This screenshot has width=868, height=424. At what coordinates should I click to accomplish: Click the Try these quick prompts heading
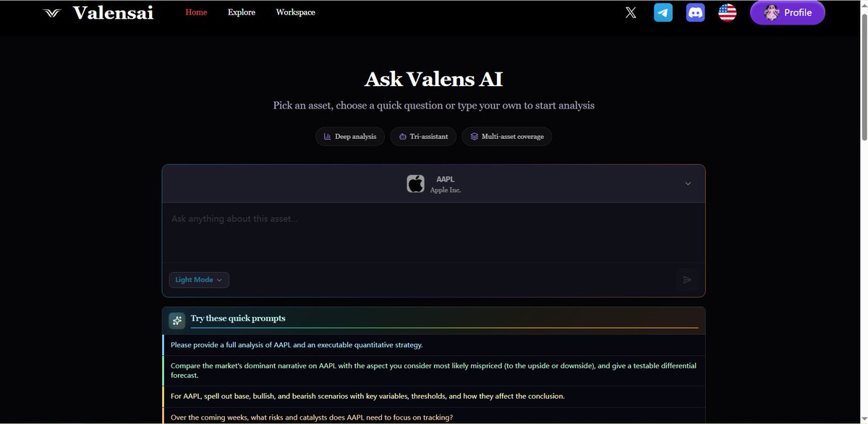click(238, 318)
